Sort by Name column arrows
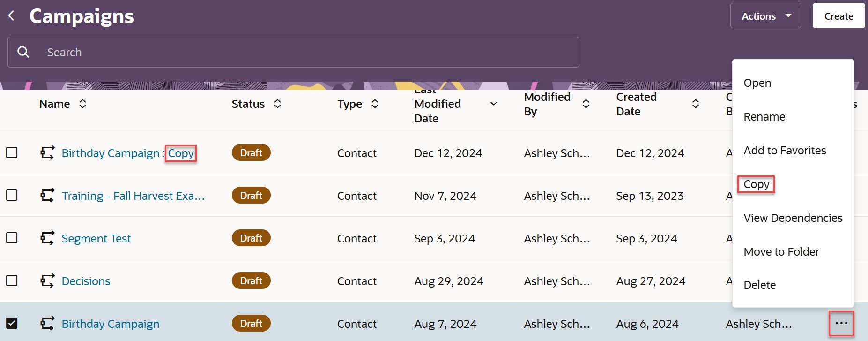The width and height of the screenshot is (868, 341). 82,104
